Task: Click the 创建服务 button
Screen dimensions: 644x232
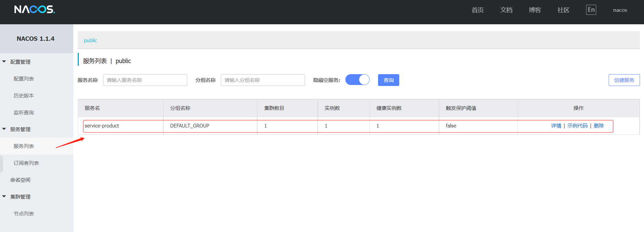Action: tap(624, 80)
